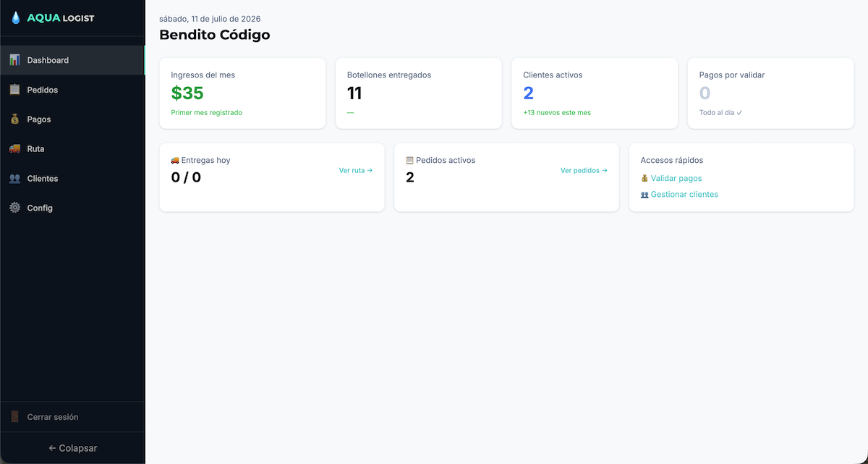Open the Dashboard menu item
The height and width of the screenshot is (464, 868).
point(72,60)
